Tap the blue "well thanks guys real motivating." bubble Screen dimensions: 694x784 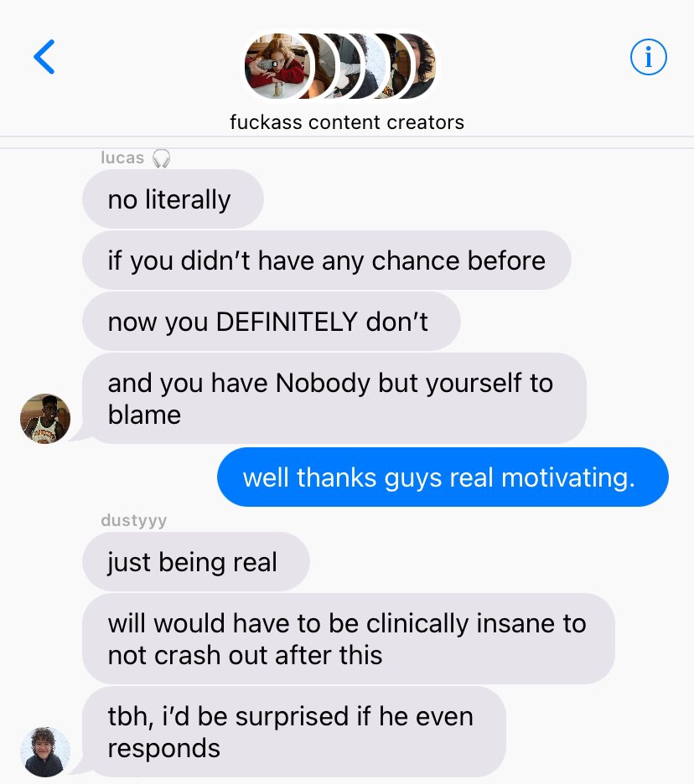pyautogui.click(x=443, y=477)
